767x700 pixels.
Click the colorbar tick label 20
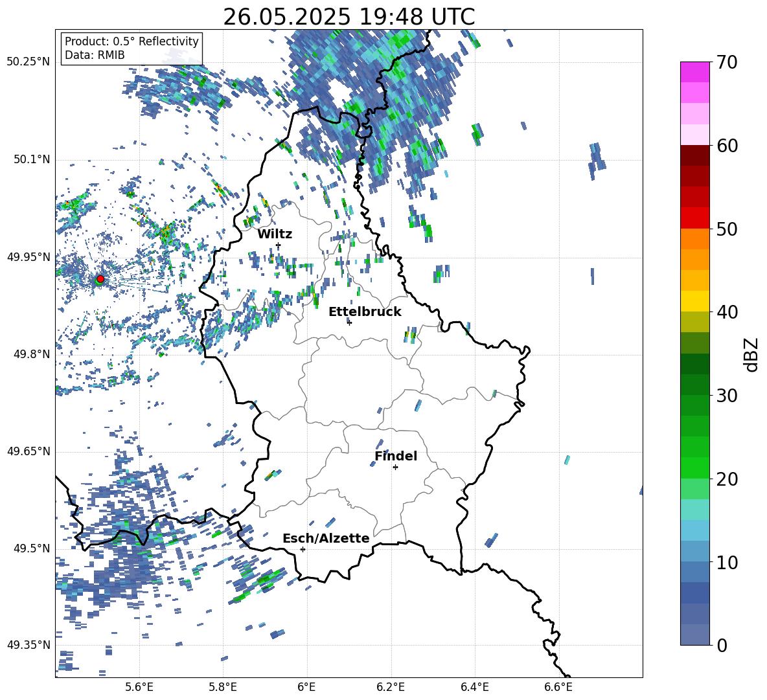click(x=727, y=479)
